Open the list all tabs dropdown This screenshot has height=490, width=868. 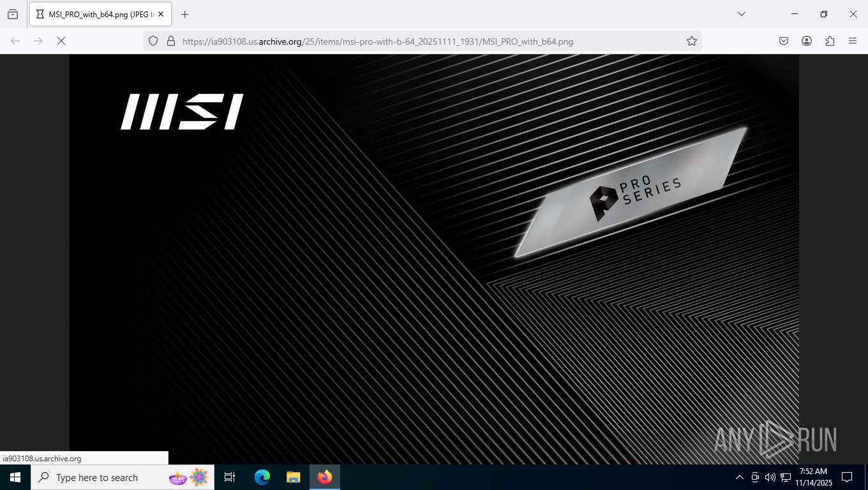point(741,14)
